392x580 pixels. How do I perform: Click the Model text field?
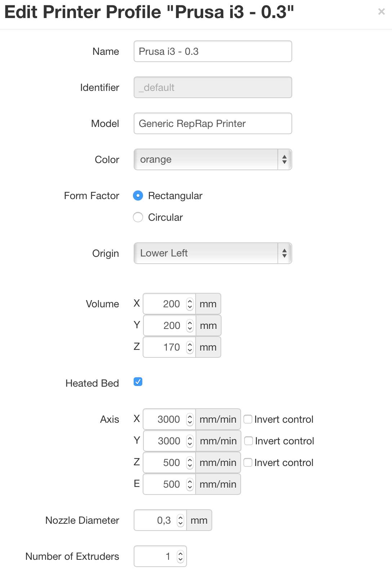[x=213, y=123]
